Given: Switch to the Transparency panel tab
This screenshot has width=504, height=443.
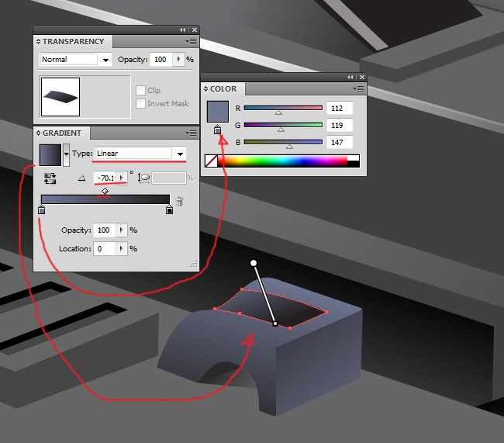Looking at the screenshot, I should click(x=74, y=41).
